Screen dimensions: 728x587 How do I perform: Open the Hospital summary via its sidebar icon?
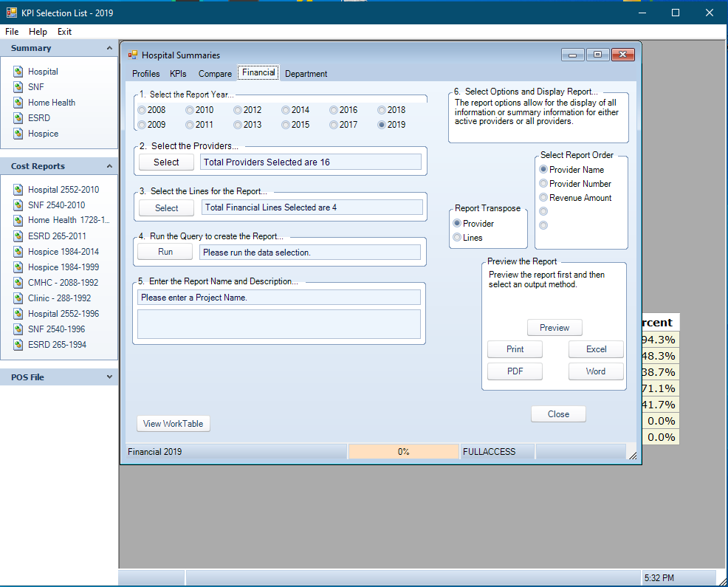(18, 71)
